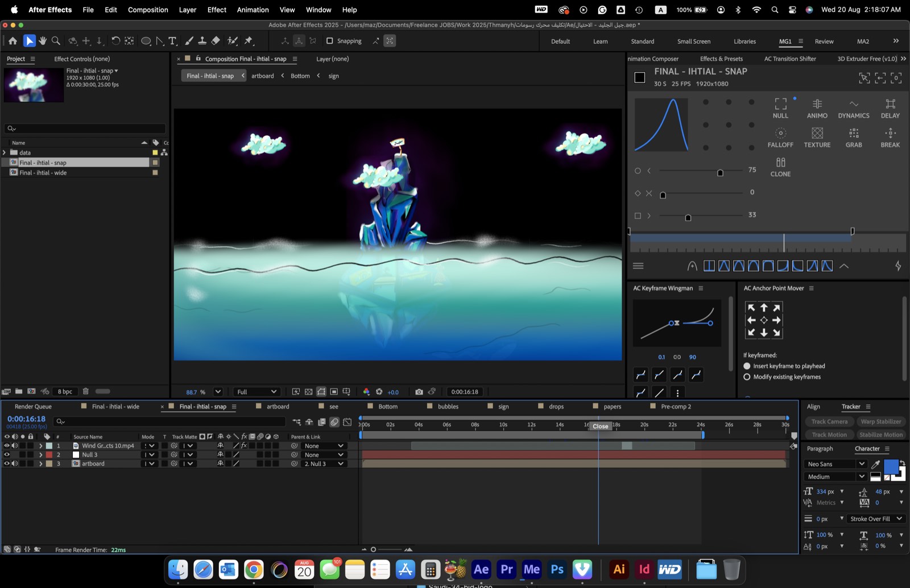
Task: Select the Zoom tool magnifier
Action: pos(56,41)
